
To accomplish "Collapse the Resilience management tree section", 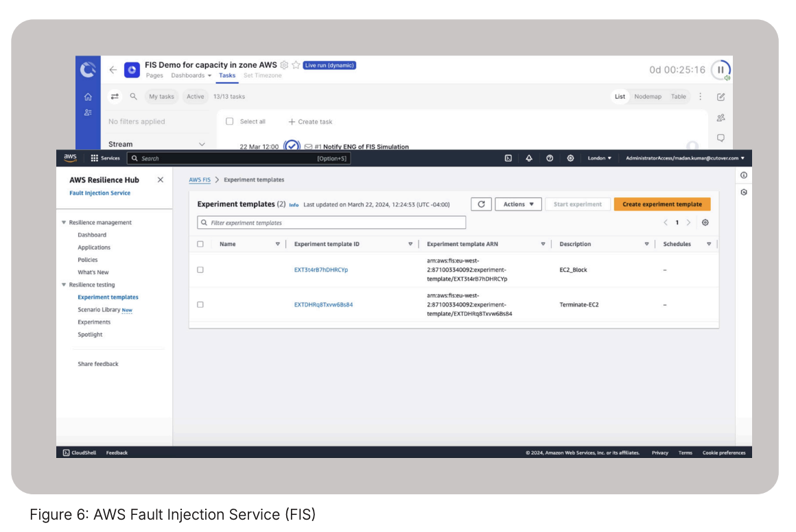I will [64, 223].
